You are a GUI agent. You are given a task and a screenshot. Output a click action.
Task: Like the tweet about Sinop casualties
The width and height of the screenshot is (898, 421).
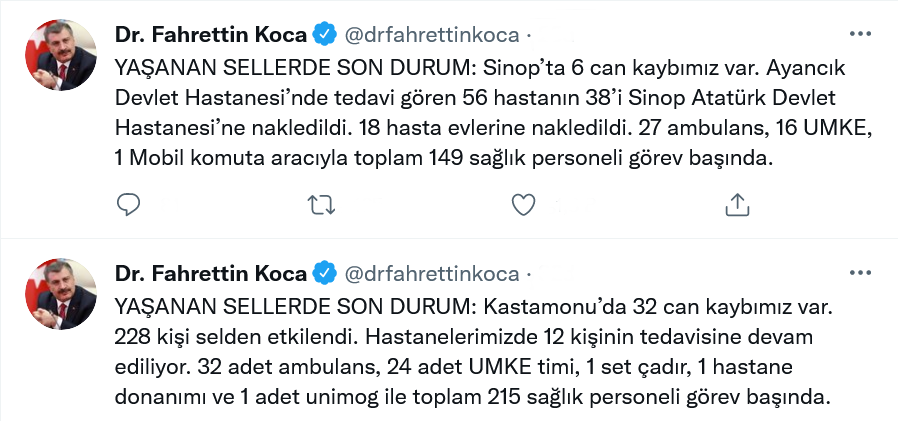pos(523,204)
